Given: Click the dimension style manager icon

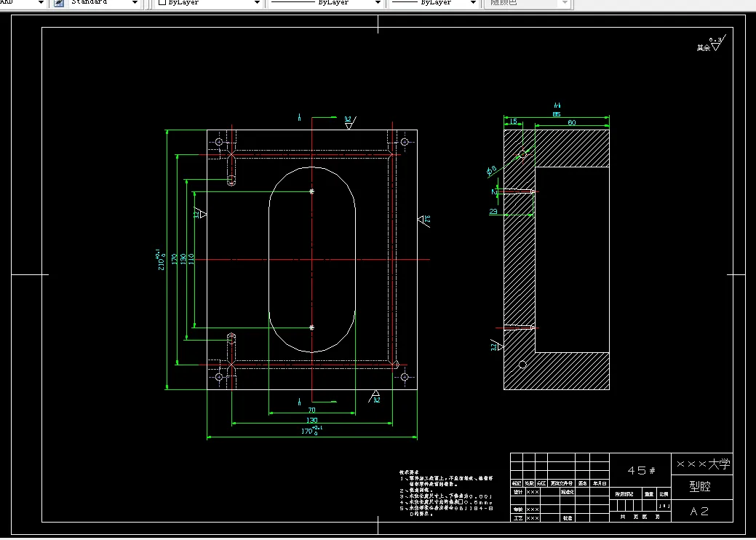Looking at the screenshot, I should pos(58,3).
